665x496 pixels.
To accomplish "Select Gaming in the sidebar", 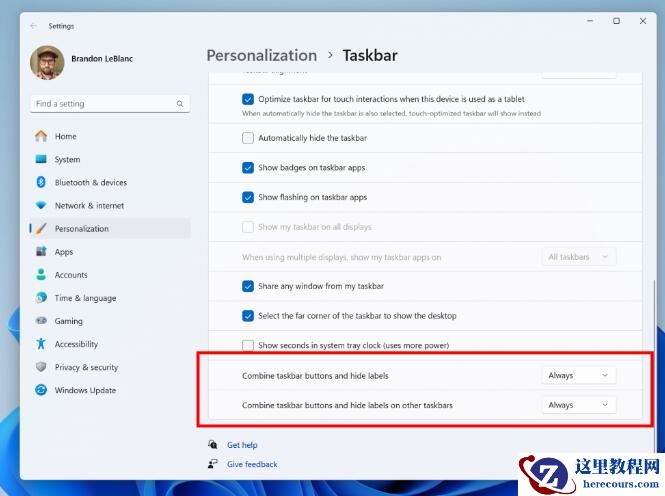I will click(x=110, y=321).
